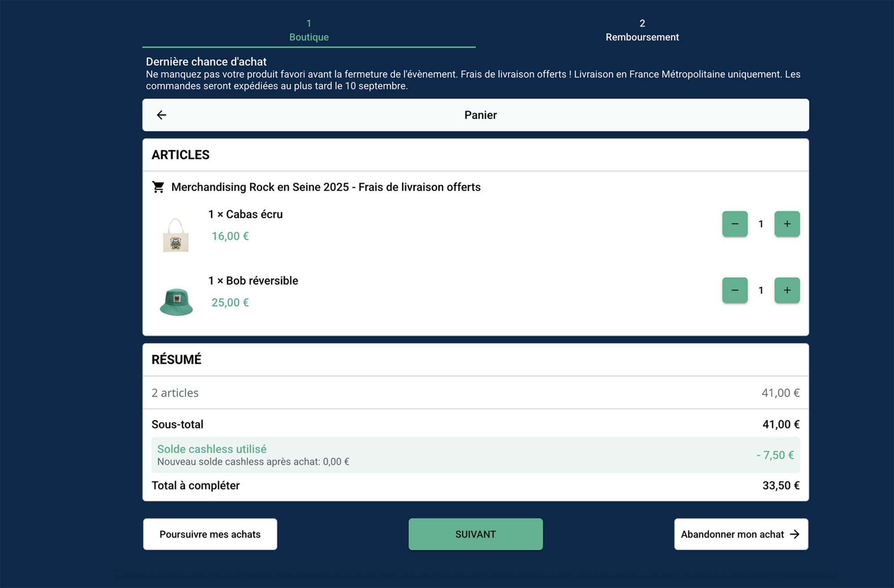Click Poursuivre mes achats button

[210, 534]
